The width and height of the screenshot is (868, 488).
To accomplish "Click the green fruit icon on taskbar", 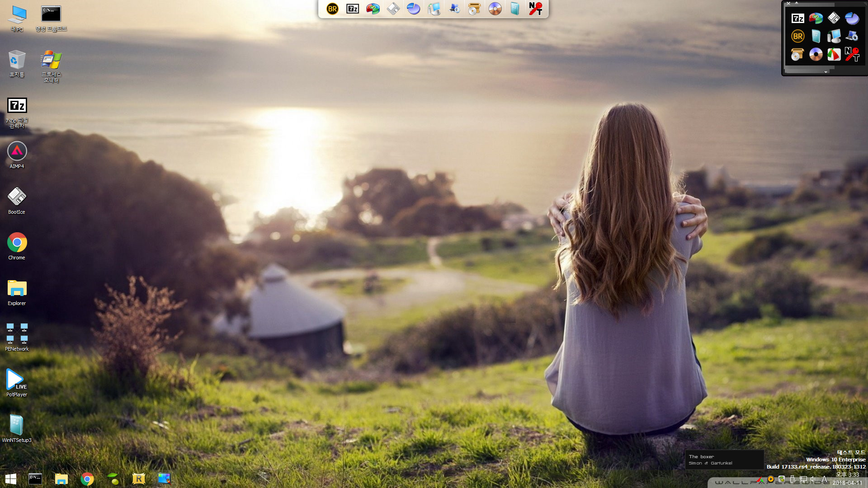I will click(x=113, y=479).
